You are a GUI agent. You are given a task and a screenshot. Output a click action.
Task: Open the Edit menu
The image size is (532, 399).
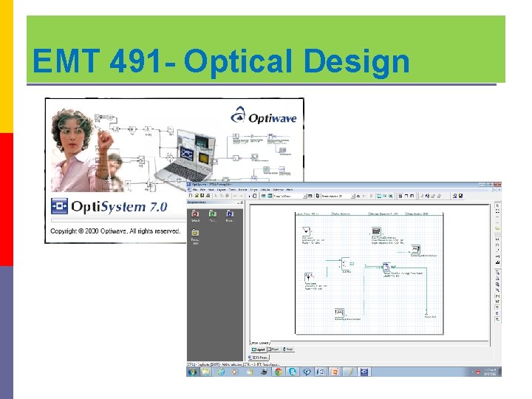tap(203, 190)
